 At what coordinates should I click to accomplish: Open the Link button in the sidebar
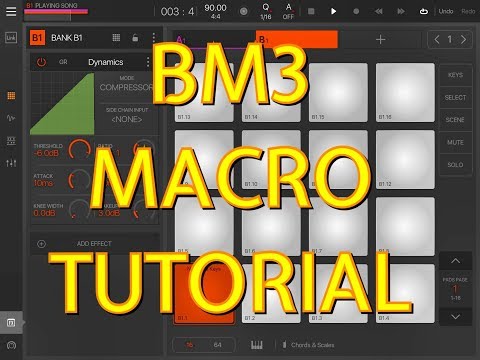11,38
